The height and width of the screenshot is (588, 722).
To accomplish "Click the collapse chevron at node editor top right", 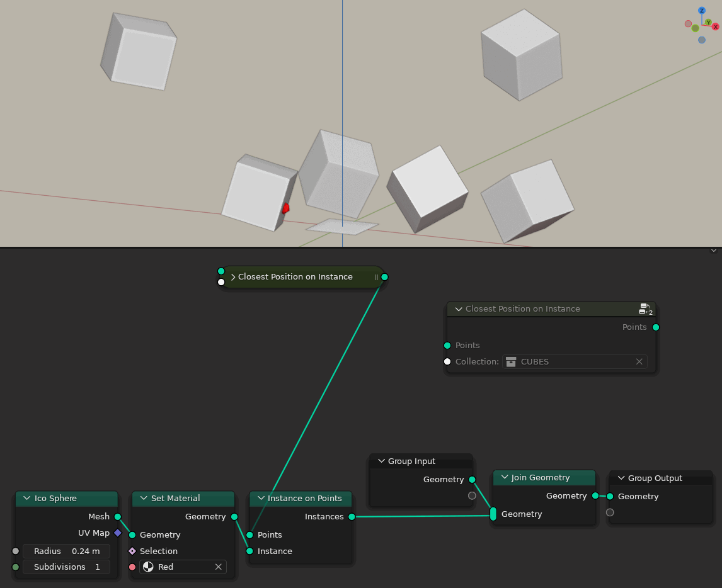I will [713, 250].
